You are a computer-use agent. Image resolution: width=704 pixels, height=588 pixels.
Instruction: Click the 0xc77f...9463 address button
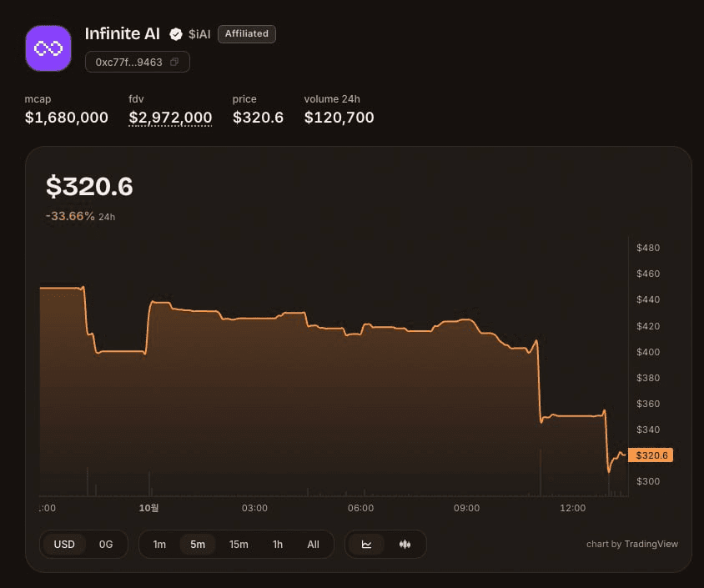pyautogui.click(x=138, y=62)
